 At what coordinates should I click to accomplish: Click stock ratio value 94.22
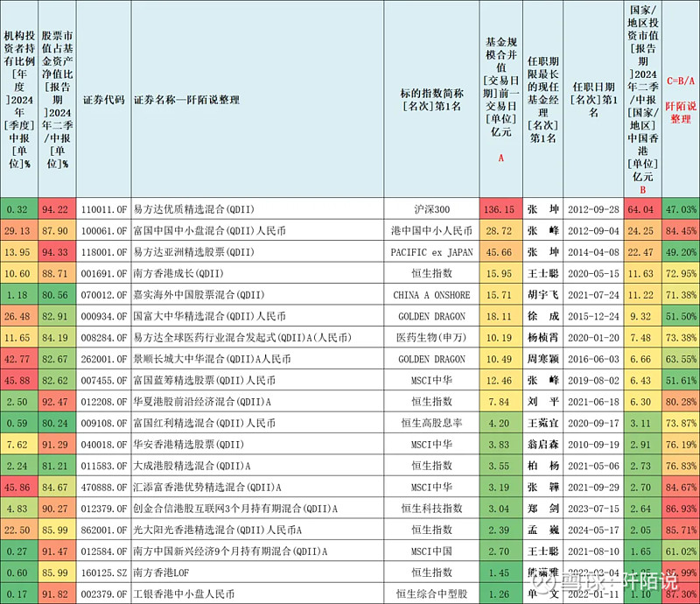coord(55,209)
